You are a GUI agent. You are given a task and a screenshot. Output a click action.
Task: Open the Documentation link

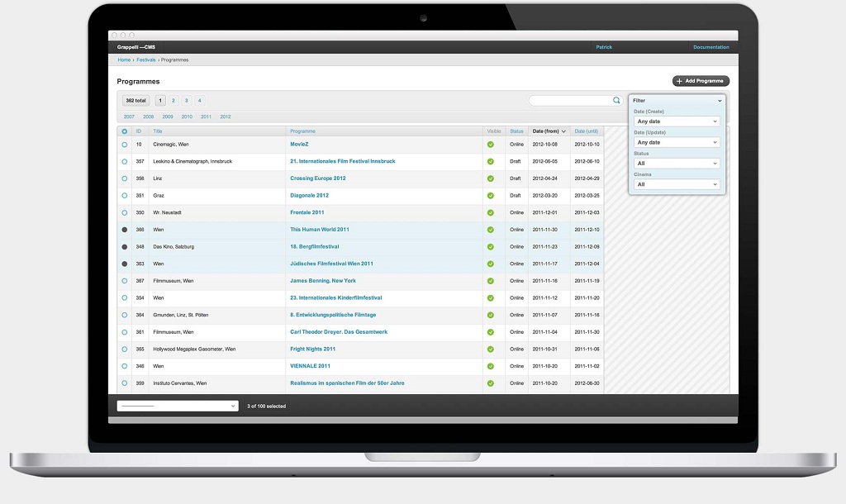(x=711, y=47)
